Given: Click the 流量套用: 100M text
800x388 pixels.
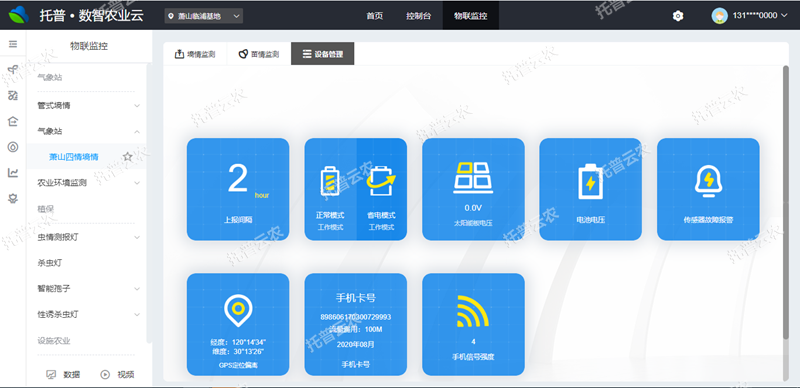Looking at the screenshot, I should 356,330.
